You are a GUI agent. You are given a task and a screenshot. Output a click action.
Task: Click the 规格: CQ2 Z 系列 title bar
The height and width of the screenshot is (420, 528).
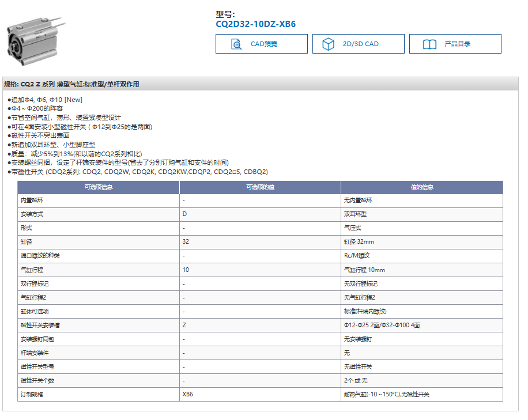pos(71,84)
